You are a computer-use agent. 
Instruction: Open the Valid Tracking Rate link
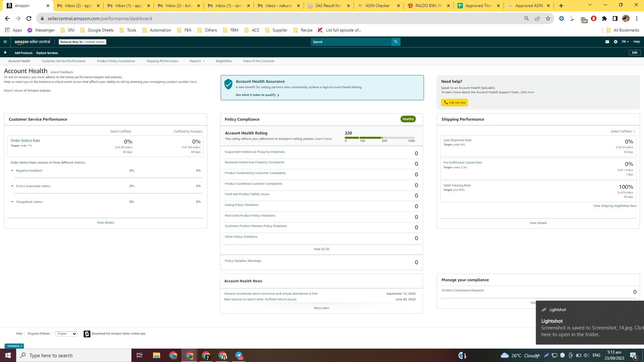coord(457,185)
